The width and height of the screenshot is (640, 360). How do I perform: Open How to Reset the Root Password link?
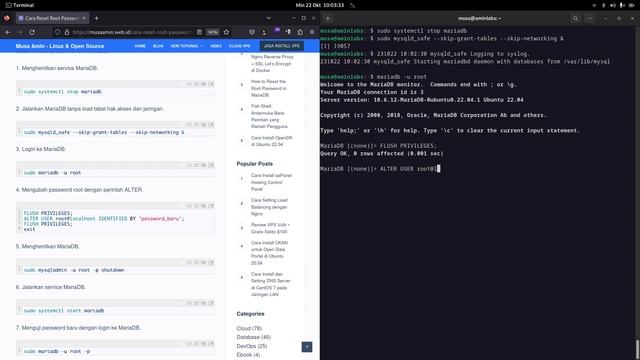click(269, 88)
